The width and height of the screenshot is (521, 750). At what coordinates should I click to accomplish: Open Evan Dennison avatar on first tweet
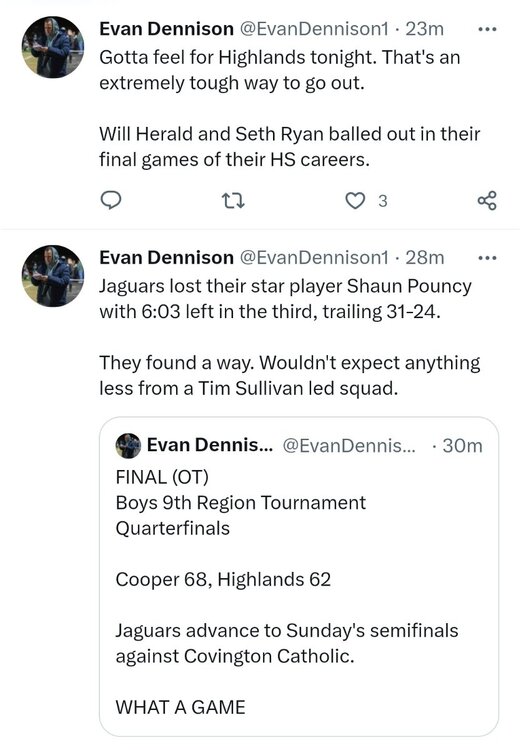coord(53,47)
